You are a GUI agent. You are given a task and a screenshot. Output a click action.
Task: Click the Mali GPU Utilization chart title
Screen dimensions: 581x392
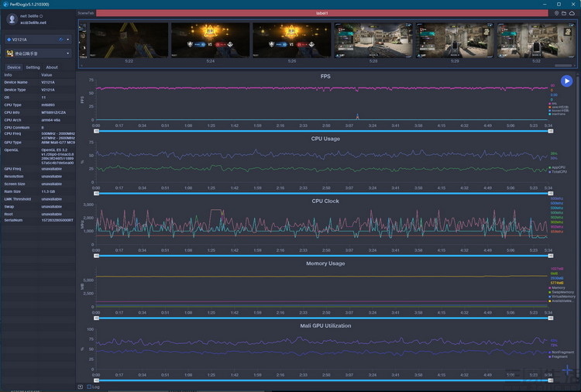pyautogui.click(x=325, y=325)
